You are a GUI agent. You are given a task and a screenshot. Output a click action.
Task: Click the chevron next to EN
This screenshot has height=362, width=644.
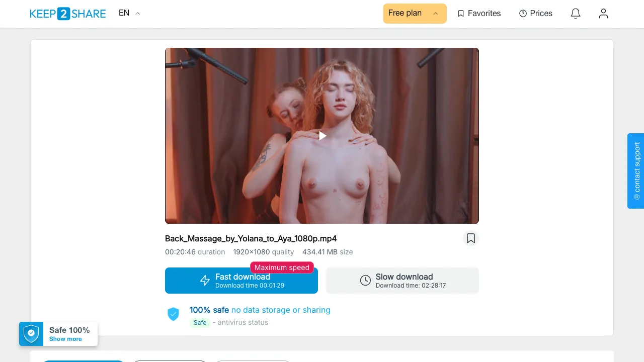[138, 14]
